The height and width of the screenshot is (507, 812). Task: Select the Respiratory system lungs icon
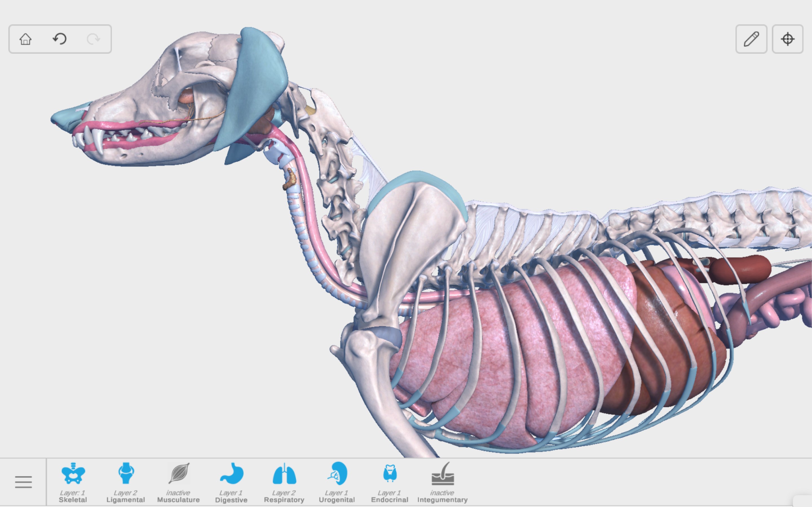(x=284, y=473)
